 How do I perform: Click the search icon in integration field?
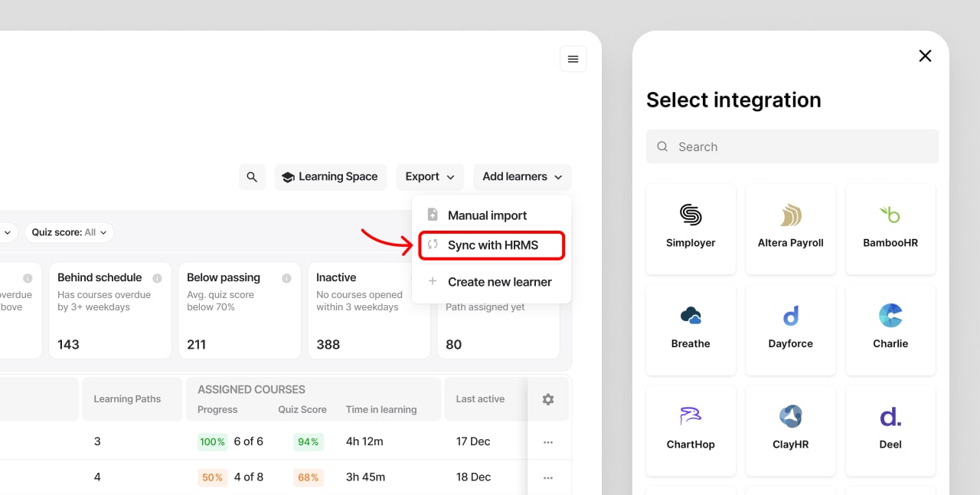tap(663, 146)
